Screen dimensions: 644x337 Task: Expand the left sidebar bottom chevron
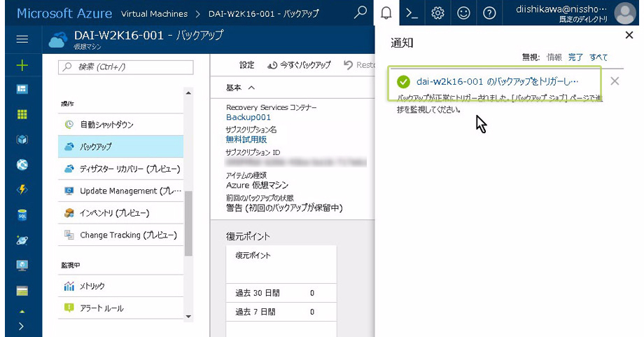(x=22, y=326)
